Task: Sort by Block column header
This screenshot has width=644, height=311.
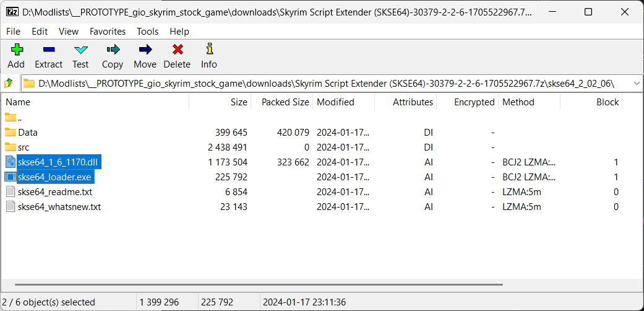Action: coord(591,102)
